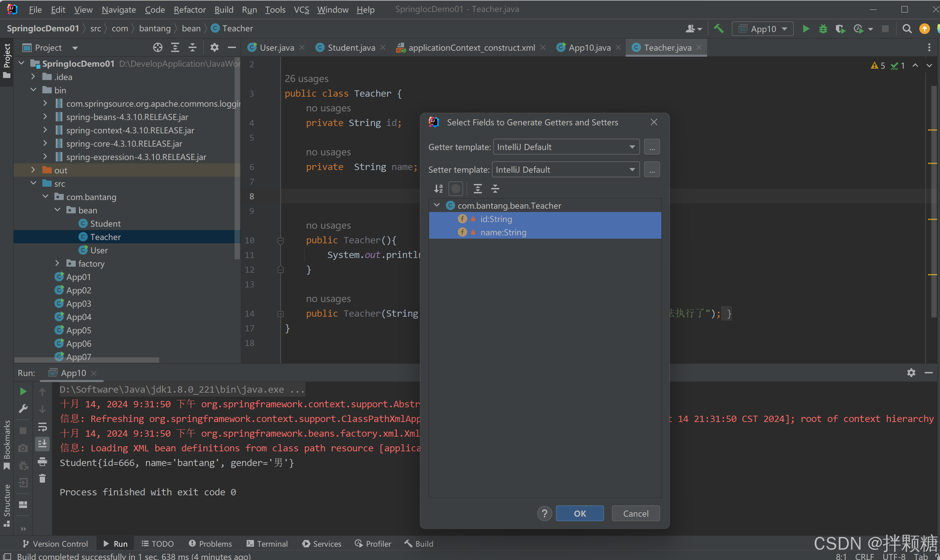Screen dimensions: 940x560
Task: Click Collapse All icon in dialog
Action: pyautogui.click(x=495, y=189)
